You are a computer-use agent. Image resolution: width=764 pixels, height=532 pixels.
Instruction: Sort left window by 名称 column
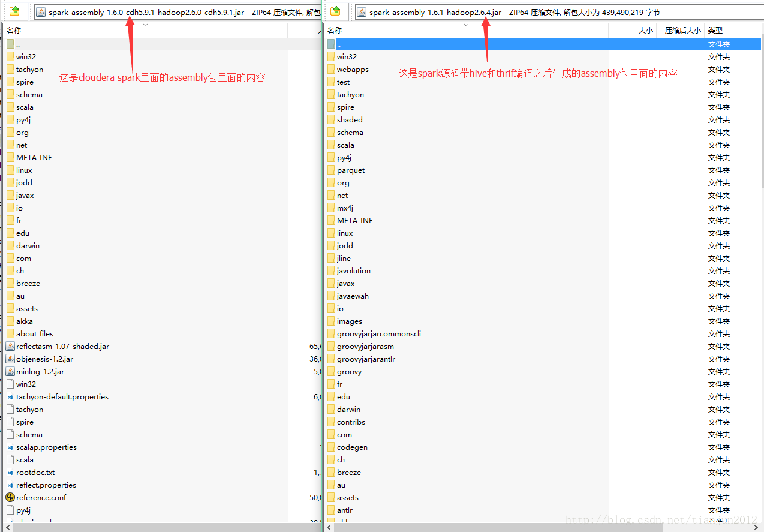146,30
